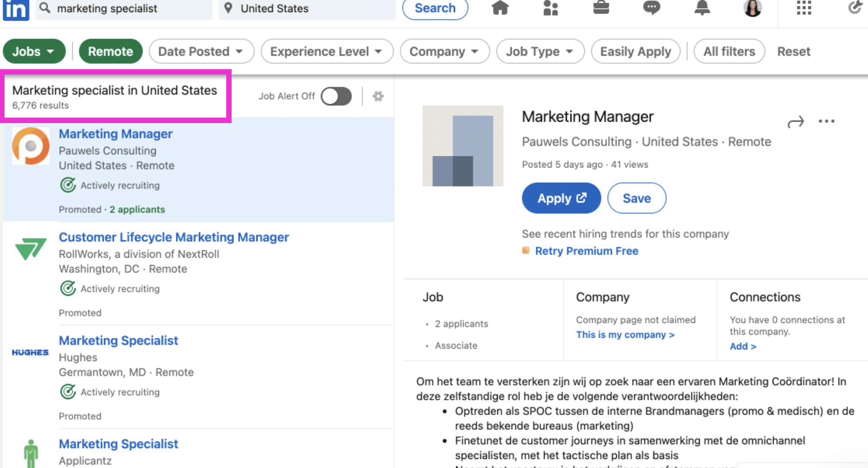868x468 pixels.
Task: Click 2 applicants text in first listing
Action: point(137,209)
